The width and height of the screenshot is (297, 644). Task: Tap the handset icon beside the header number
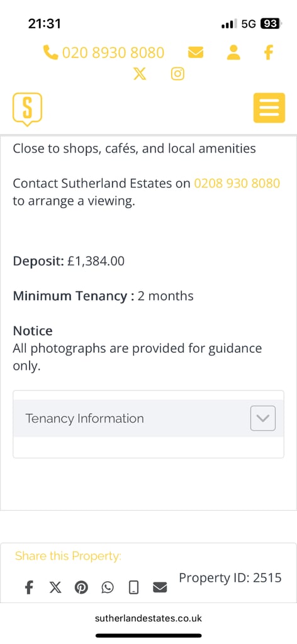(50, 53)
